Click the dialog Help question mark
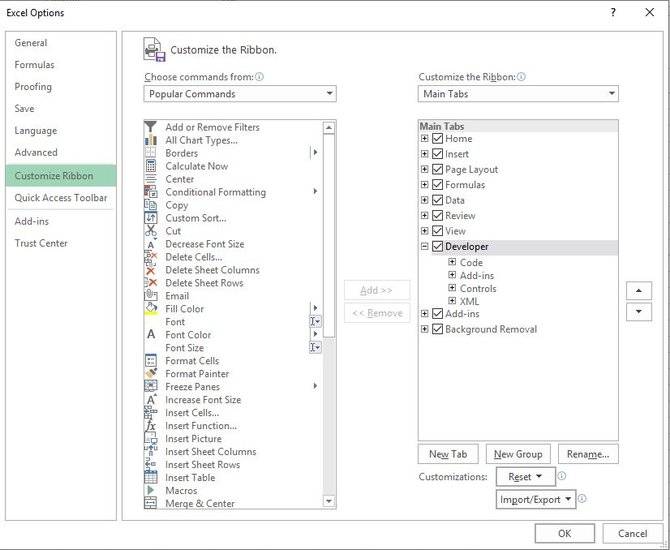 click(613, 12)
